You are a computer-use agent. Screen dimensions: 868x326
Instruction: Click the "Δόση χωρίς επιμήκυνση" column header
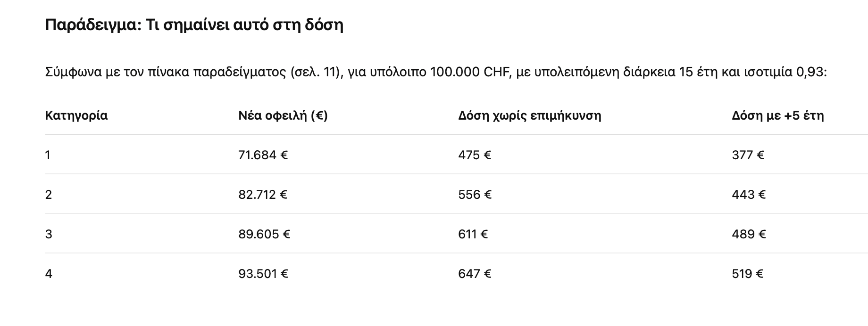[529, 115]
